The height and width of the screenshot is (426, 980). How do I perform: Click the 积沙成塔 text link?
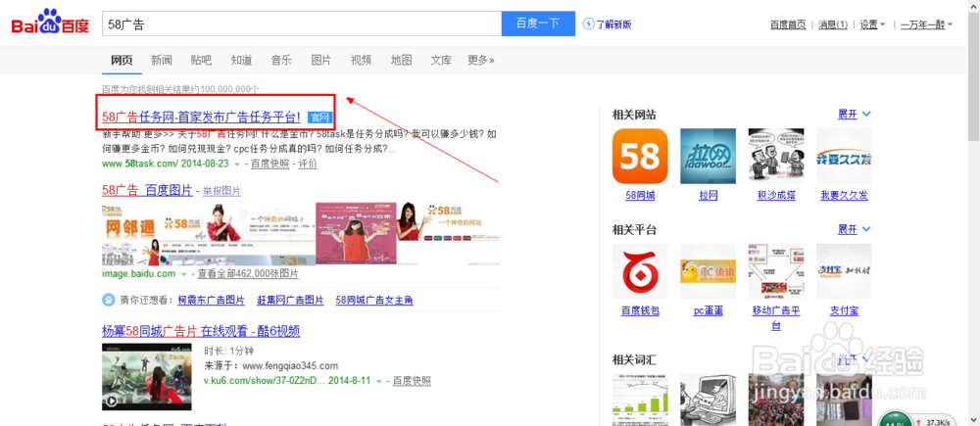pos(776,196)
